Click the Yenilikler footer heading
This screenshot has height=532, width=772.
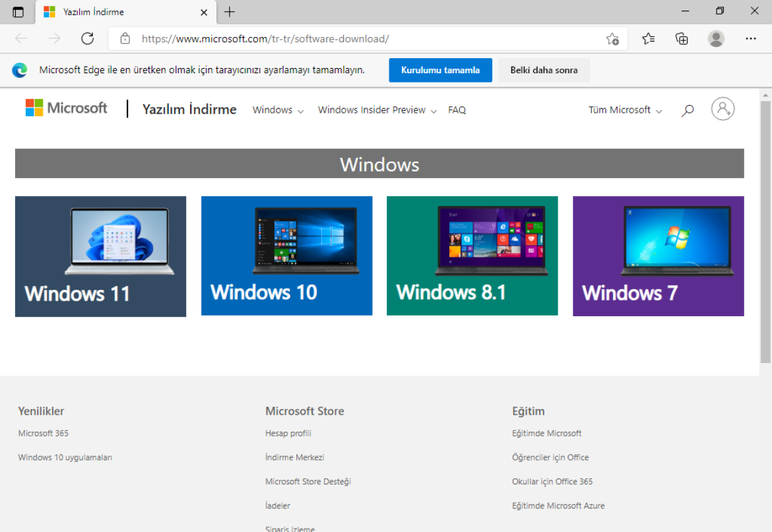(41, 411)
